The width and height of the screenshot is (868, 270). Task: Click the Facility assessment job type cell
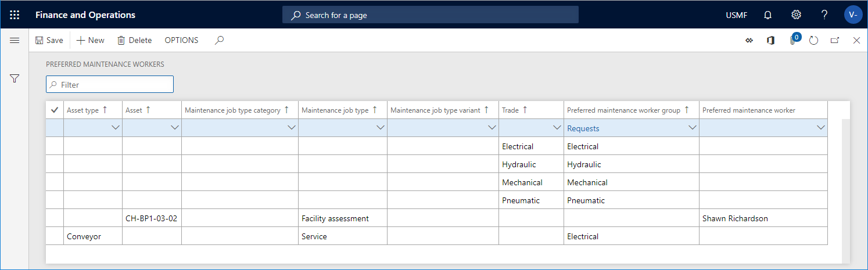[343, 218]
